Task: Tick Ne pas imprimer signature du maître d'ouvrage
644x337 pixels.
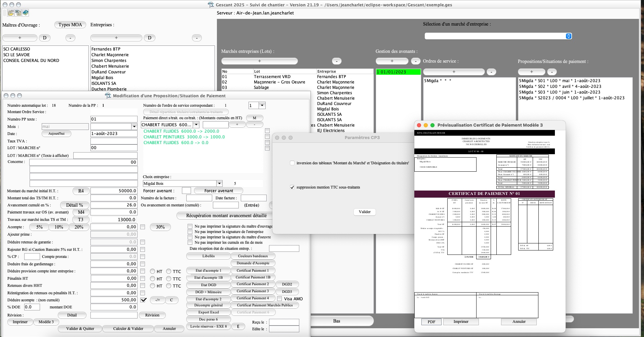Action: click(190, 226)
